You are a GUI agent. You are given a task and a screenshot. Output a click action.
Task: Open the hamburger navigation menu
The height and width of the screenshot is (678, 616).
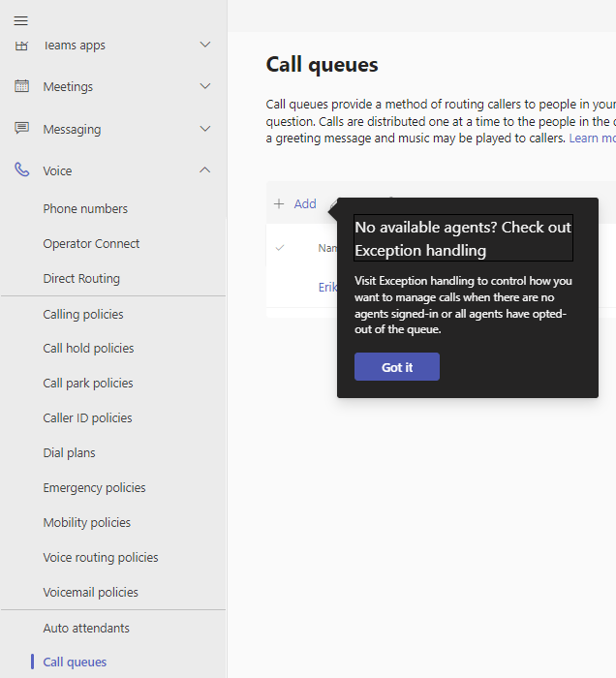pyautogui.click(x=20, y=20)
